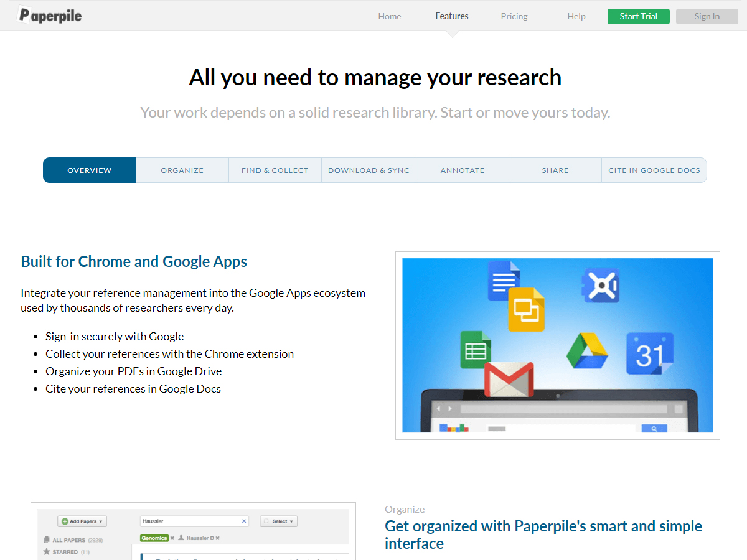The width and height of the screenshot is (747, 560).
Task: Remove the Genomics filter tag
Action: click(x=171, y=537)
